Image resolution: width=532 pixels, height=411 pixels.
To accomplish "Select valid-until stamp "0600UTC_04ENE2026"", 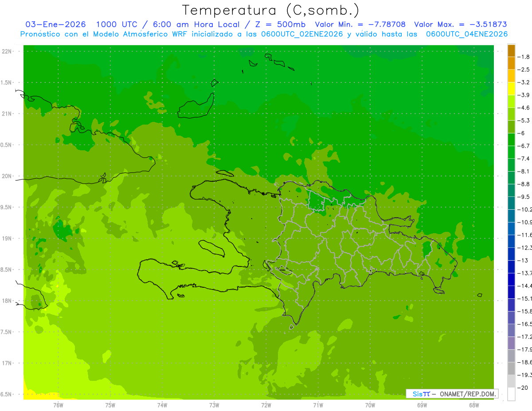I will tap(467, 34).
